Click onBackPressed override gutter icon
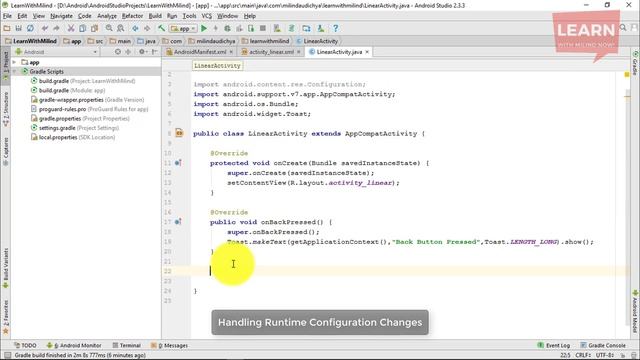The width and height of the screenshot is (640, 360). tap(178, 222)
